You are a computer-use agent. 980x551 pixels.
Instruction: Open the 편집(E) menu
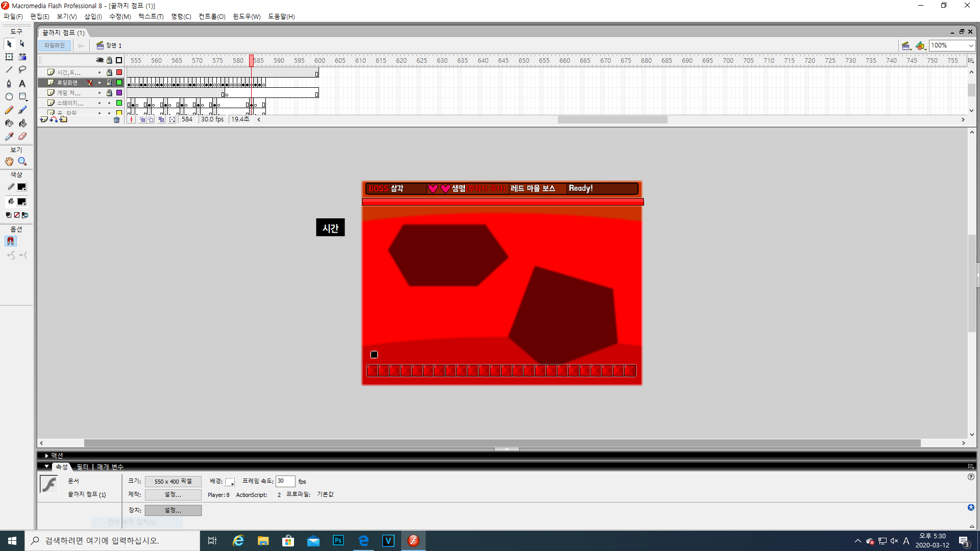40,16
